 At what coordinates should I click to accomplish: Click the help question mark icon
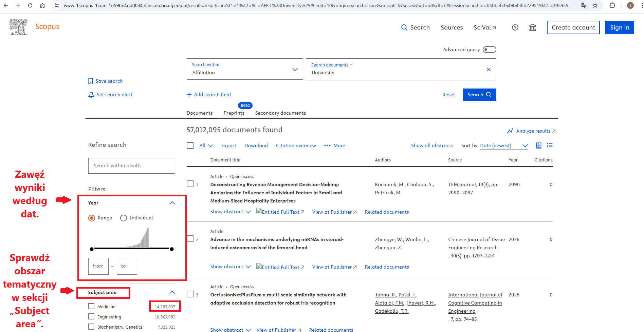pyautogui.click(x=515, y=27)
